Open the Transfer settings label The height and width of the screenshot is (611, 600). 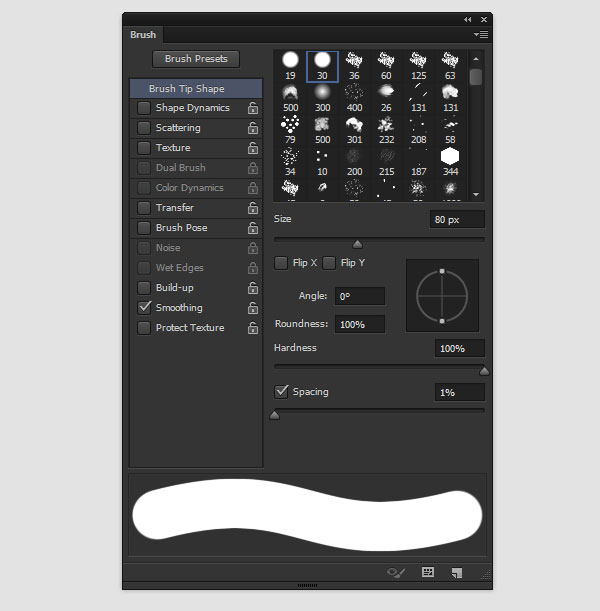tap(175, 208)
